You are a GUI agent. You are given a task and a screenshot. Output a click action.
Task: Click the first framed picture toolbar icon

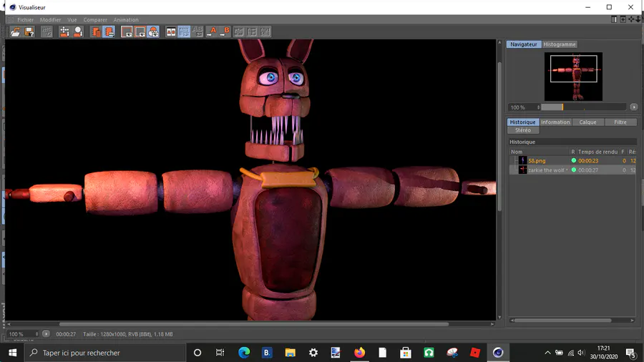(127, 32)
